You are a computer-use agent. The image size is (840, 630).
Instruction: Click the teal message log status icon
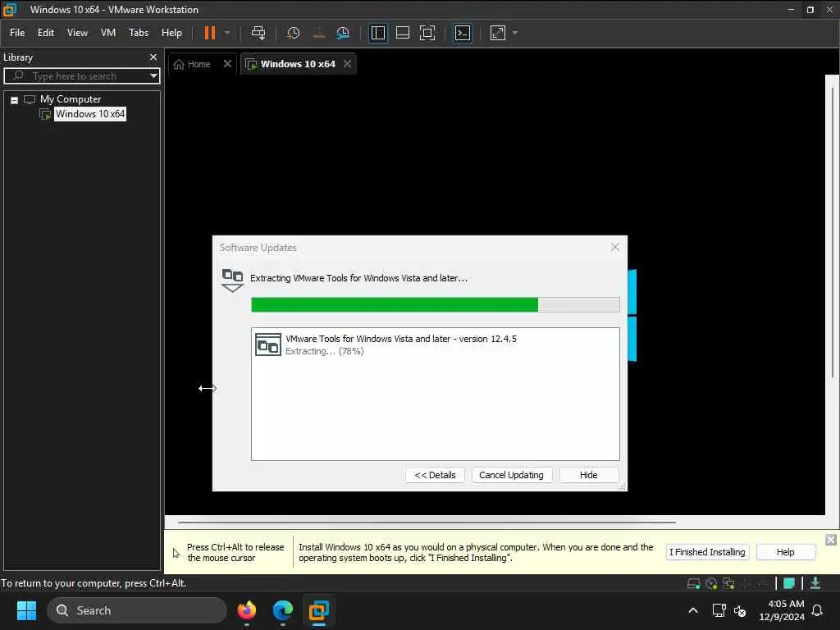[788, 583]
